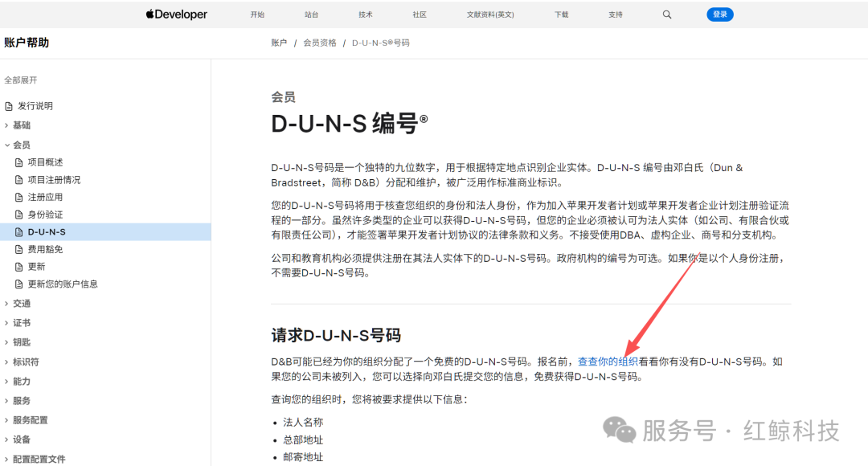Click the document icon beside 项目注册情况
The width and height of the screenshot is (868, 466).
[18, 180]
